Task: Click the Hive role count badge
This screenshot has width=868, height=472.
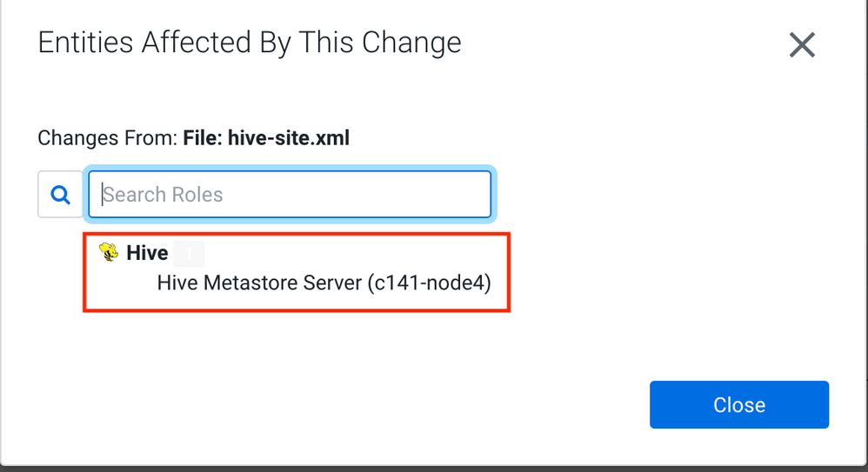Action: 189,254
